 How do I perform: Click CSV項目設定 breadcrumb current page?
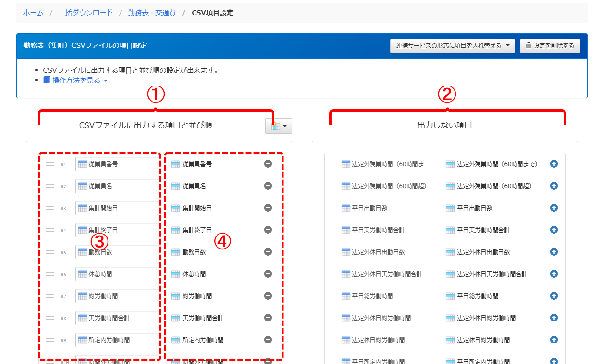coord(213,13)
